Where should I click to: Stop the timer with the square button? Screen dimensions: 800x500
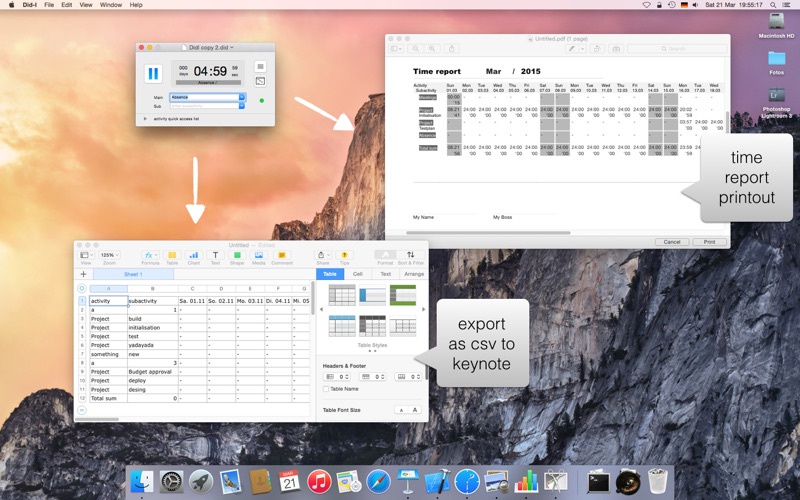point(260,67)
